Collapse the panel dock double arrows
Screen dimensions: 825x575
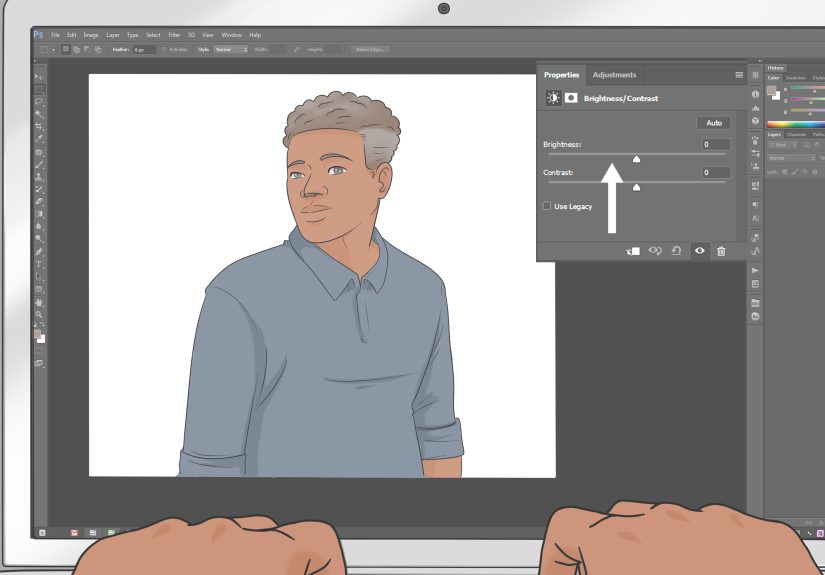[760, 61]
